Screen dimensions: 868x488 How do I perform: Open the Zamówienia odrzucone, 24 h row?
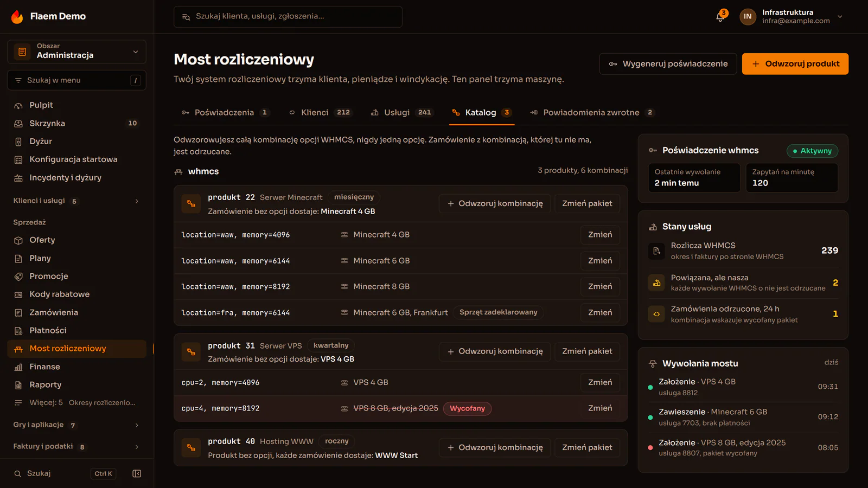pyautogui.click(x=743, y=314)
